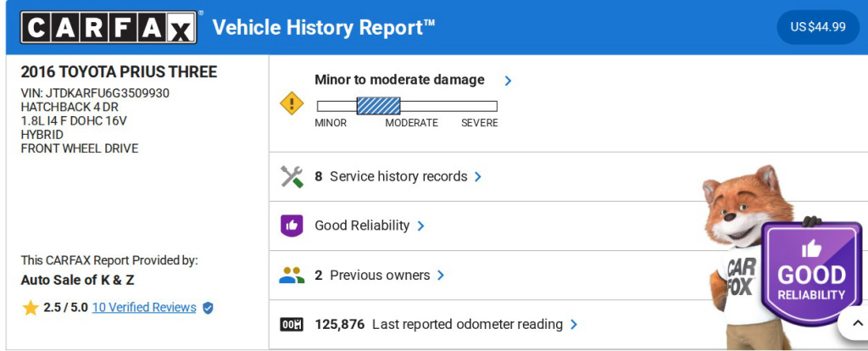Expand the Good Reliability chevron
Viewport: 868px width, 351px height.
click(x=421, y=226)
